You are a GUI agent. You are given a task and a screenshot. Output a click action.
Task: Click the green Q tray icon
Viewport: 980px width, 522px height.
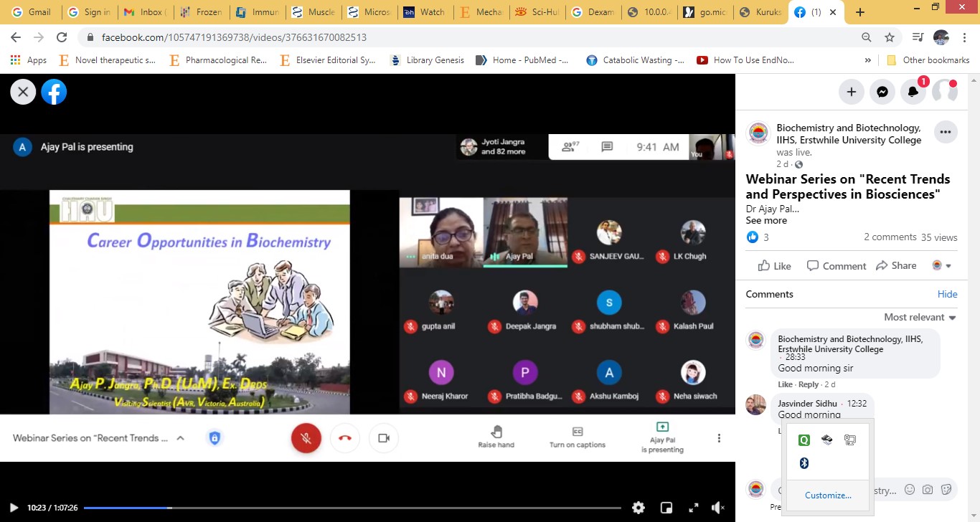point(804,440)
